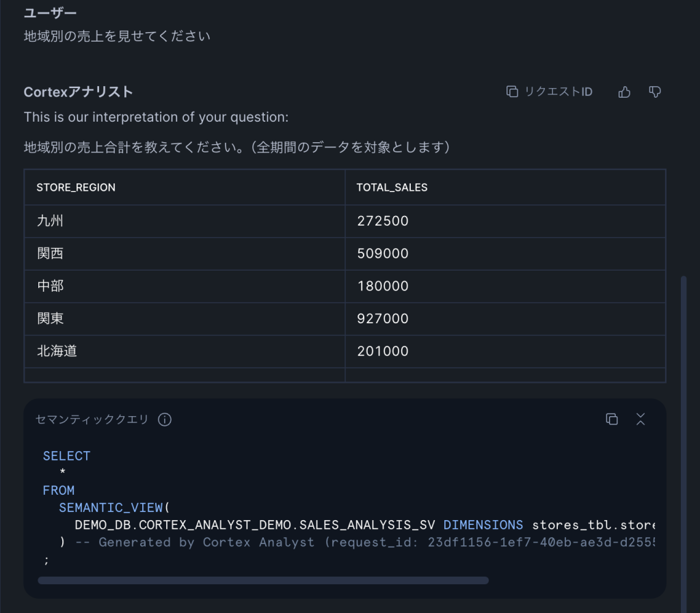This screenshot has height=613, width=700.
Task: Click the TOTAL_SALES column header
Action: coord(392,187)
